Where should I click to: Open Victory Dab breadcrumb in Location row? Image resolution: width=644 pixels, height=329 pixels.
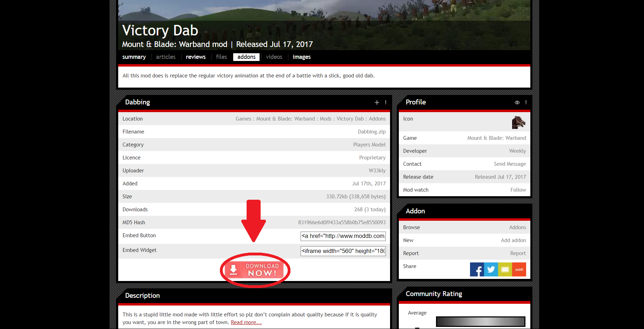click(350, 119)
